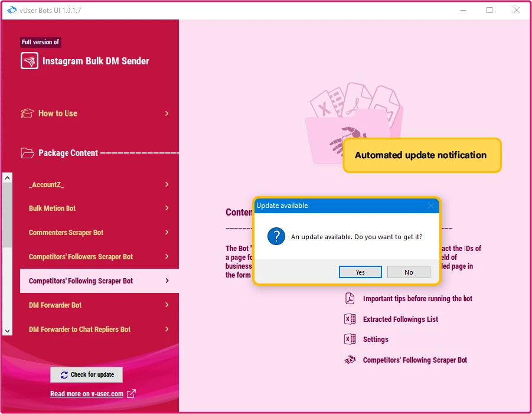Click the question mark icon in update dialog
The image size is (532, 414).
point(276,236)
